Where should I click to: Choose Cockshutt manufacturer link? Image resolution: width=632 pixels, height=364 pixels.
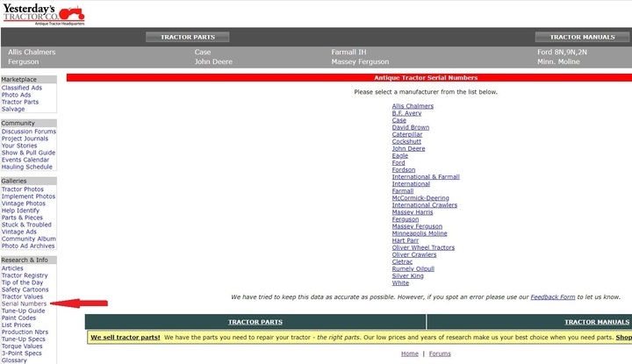406,142
